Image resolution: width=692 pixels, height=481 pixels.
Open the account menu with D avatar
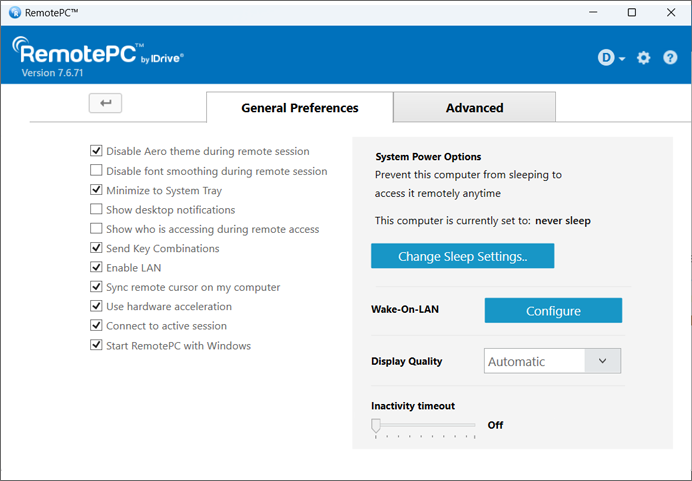click(x=611, y=58)
